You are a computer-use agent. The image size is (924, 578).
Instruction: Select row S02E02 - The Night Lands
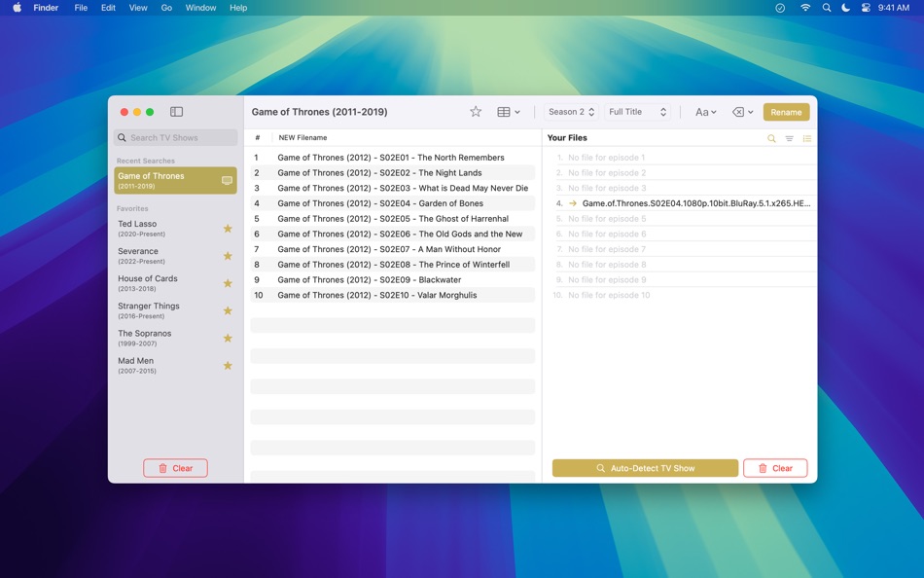[x=393, y=173]
